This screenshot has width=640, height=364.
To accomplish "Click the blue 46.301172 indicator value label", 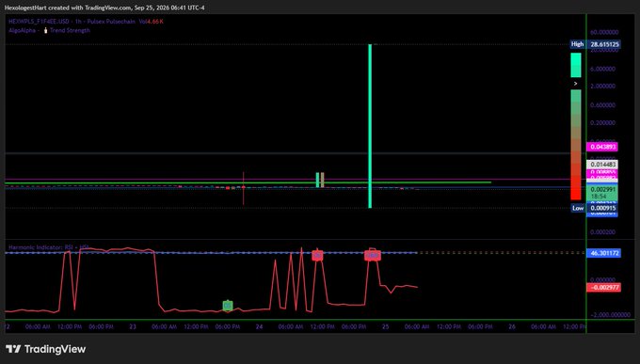I will pos(603,253).
